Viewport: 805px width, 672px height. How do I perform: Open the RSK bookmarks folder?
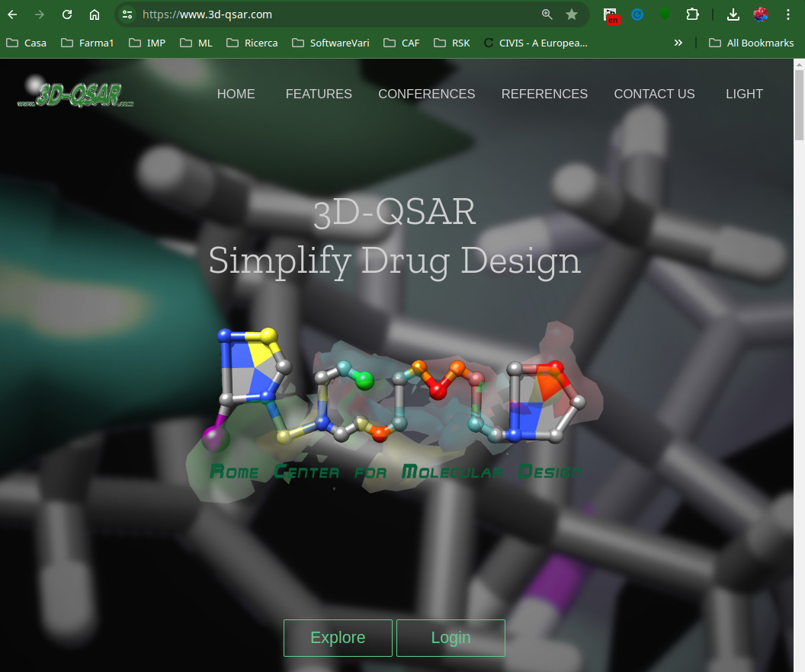pos(452,43)
